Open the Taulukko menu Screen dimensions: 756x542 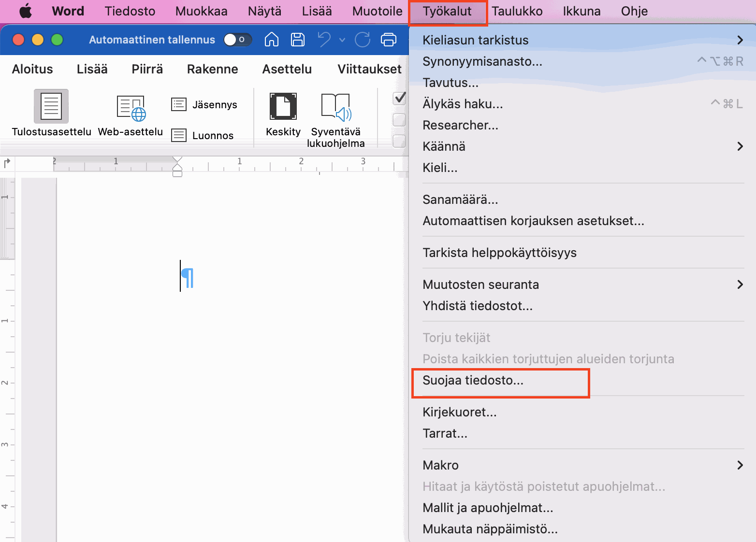pos(517,11)
